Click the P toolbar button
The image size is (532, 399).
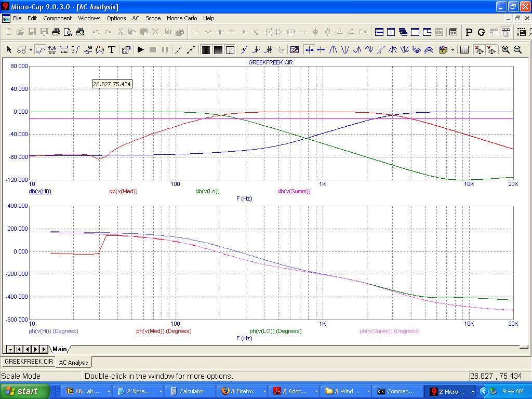click(469, 32)
